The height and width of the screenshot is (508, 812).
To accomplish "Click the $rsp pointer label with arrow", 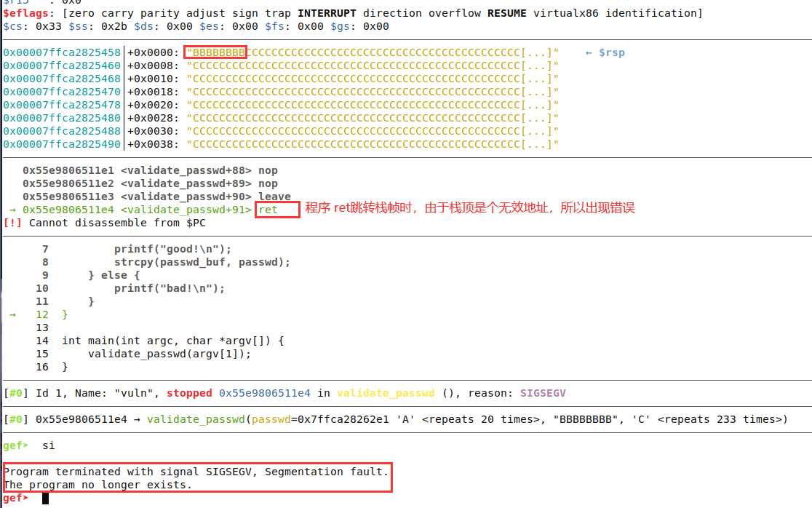I will click(x=605, y=53).
